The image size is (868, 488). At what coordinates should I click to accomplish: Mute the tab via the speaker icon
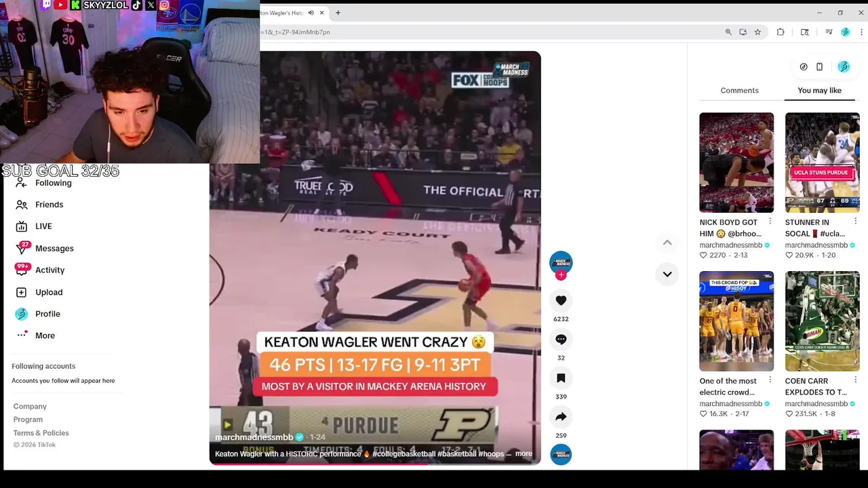tap(311, 12)
